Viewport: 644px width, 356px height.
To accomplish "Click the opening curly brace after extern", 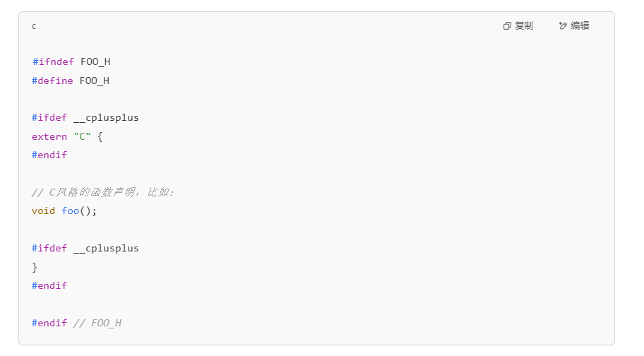I will click(100, 136).
